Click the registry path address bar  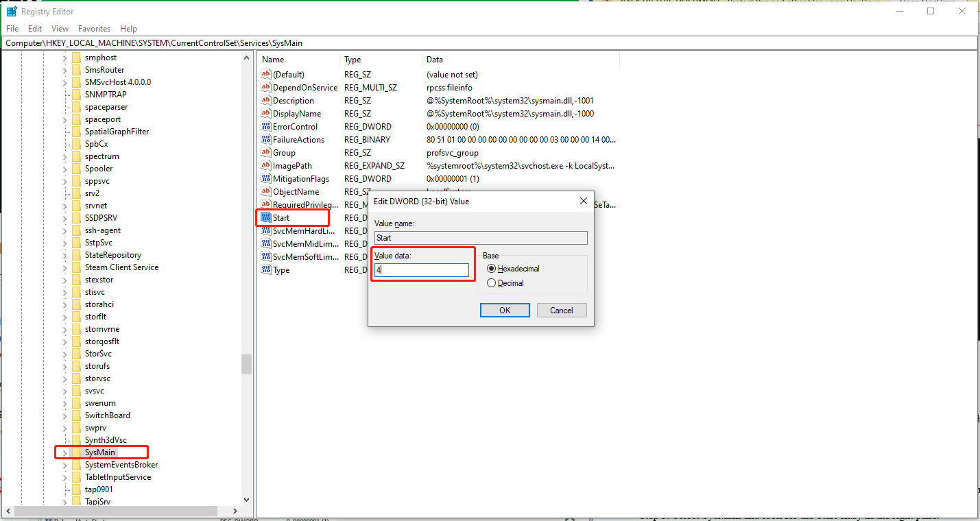490,43
